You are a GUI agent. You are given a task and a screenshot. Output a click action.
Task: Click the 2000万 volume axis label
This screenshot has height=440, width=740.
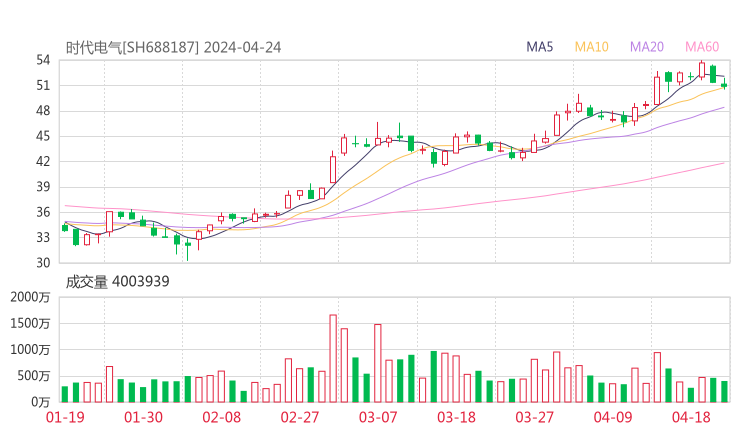pyautogui.click(x=30, y=297)
